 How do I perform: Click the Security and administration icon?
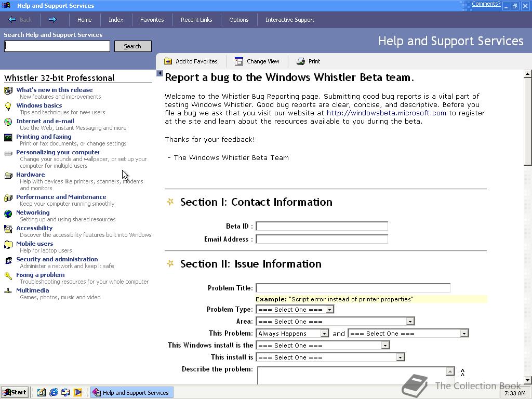coord(8,260)
